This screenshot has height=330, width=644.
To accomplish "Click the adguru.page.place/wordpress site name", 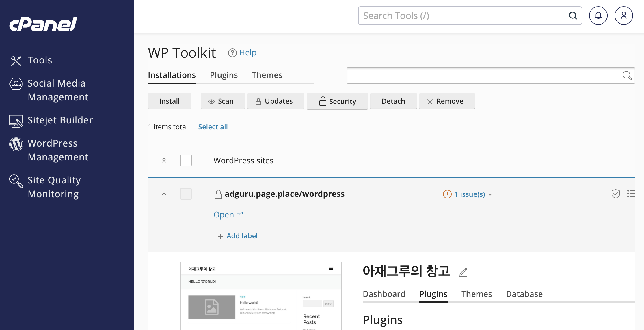I will (x=284, y=194).
